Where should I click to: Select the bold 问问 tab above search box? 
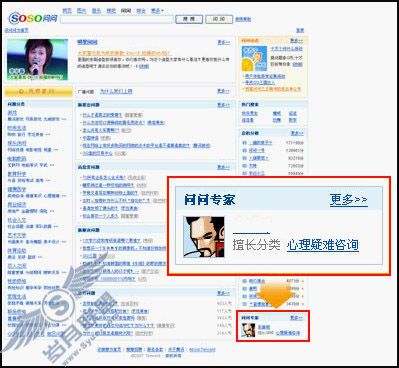126,11
